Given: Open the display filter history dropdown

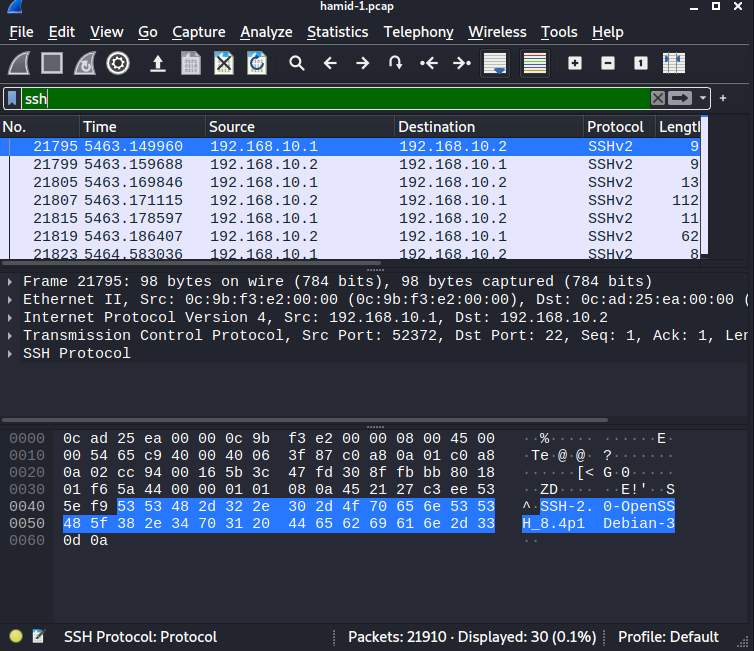Looking at the screenshot, I should point(704,98).
